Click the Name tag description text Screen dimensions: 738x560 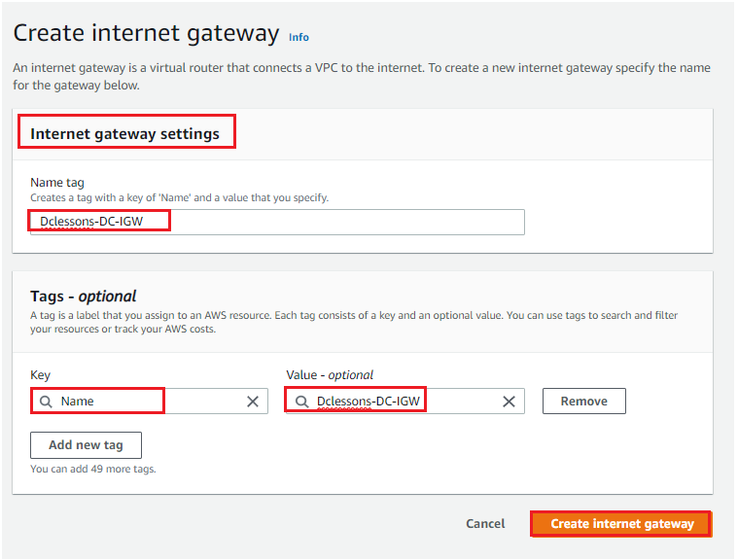pyautogui.click(x=179, y=197)
